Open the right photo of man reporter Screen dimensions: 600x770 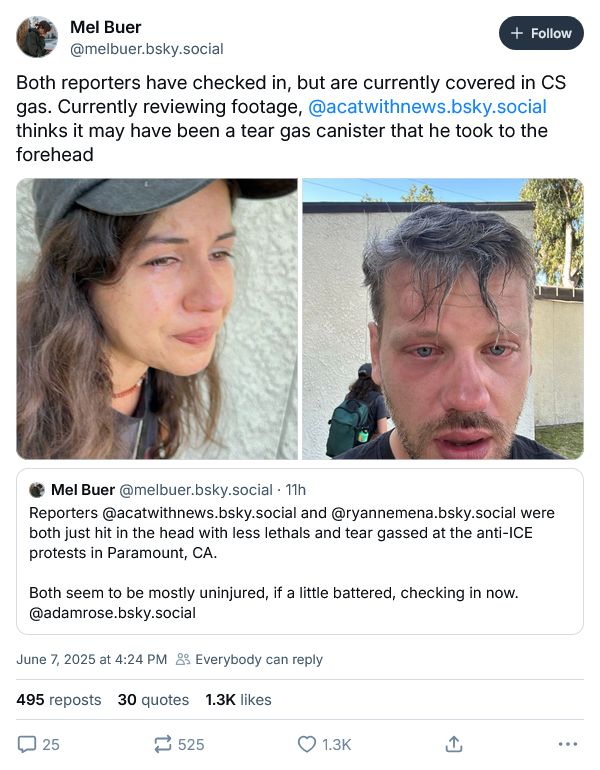click(442, 319)
